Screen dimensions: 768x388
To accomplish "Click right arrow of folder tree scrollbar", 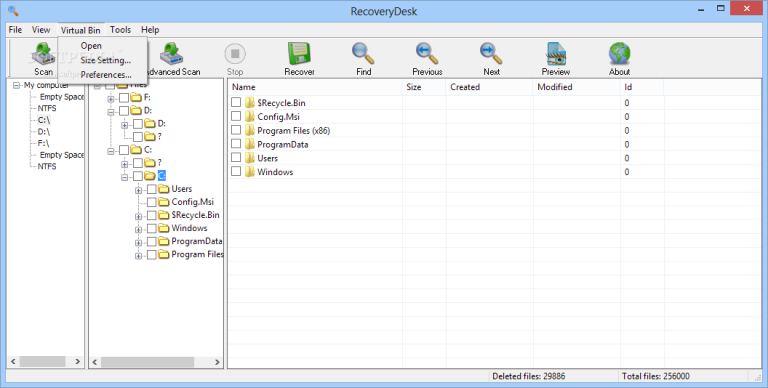I will (x=217, y=362).
